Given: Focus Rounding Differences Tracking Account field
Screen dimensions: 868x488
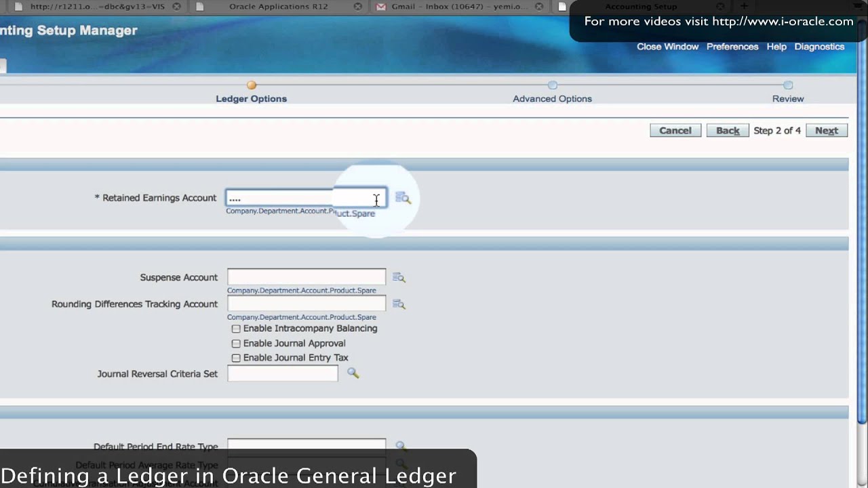Looking at the screenshot, I should coord(307,304).
